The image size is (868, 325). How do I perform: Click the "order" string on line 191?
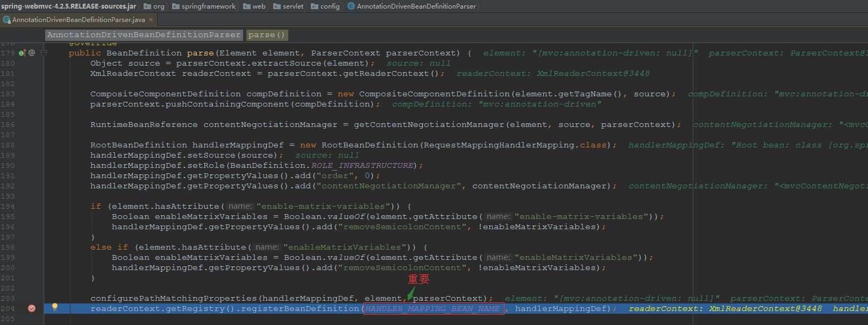pos(336,176)
